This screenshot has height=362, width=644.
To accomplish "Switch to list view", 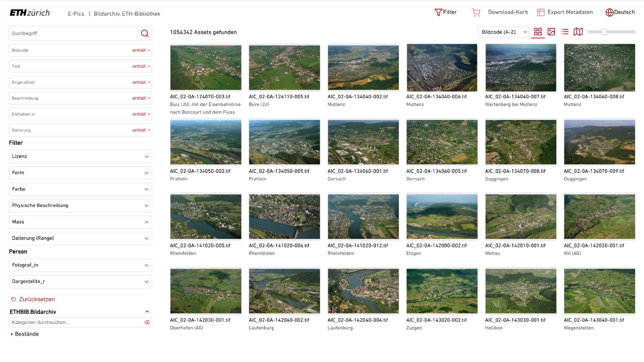I will (565, 32).
